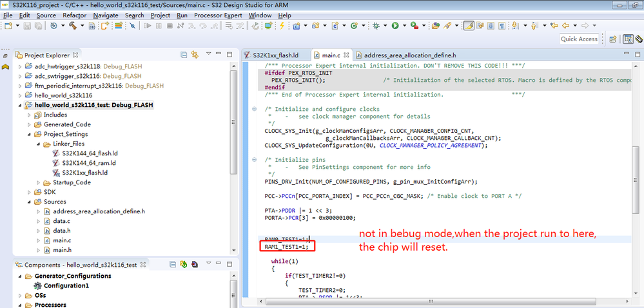
Task: Collapse the comment fold above CLOCK_SYS_Init
Action: tap(254, 110)
